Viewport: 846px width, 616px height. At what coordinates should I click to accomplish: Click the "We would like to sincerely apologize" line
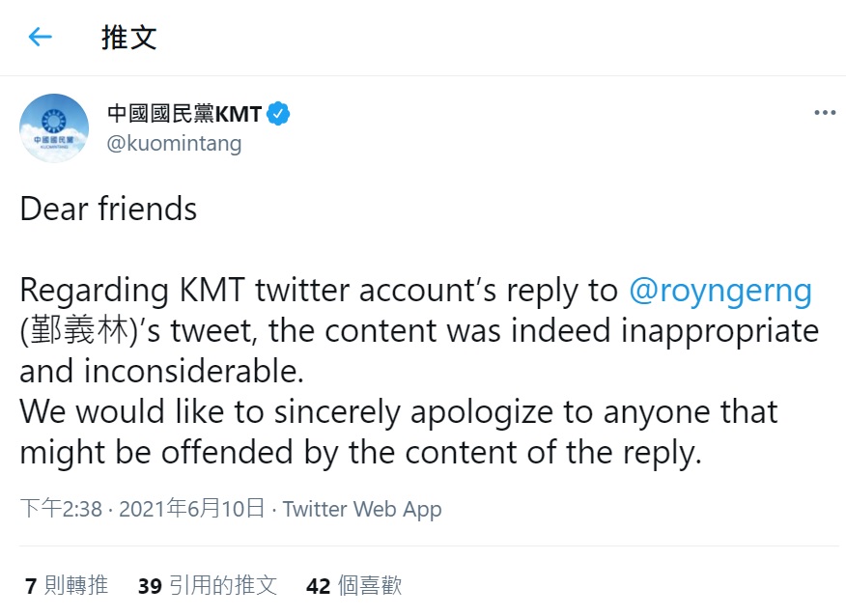[399, 412]
